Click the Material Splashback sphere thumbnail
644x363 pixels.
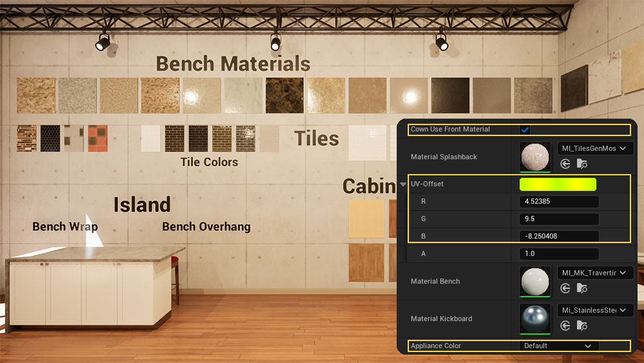[535, 157]
